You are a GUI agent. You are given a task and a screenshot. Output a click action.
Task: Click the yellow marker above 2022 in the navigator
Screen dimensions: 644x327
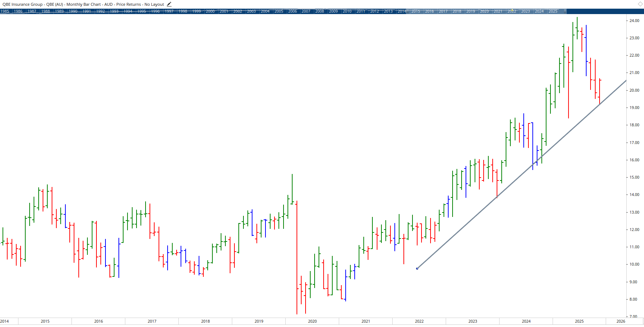click(512, 10)
